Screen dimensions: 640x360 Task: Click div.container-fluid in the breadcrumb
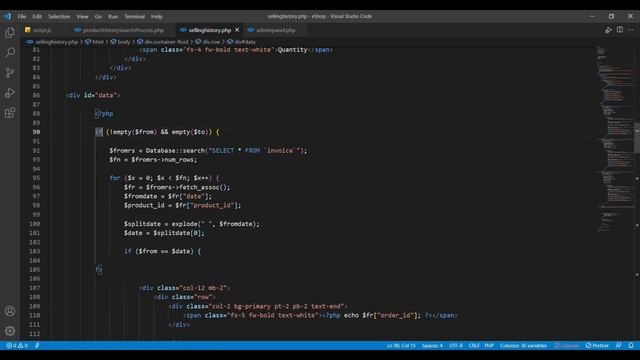(166, 42)
